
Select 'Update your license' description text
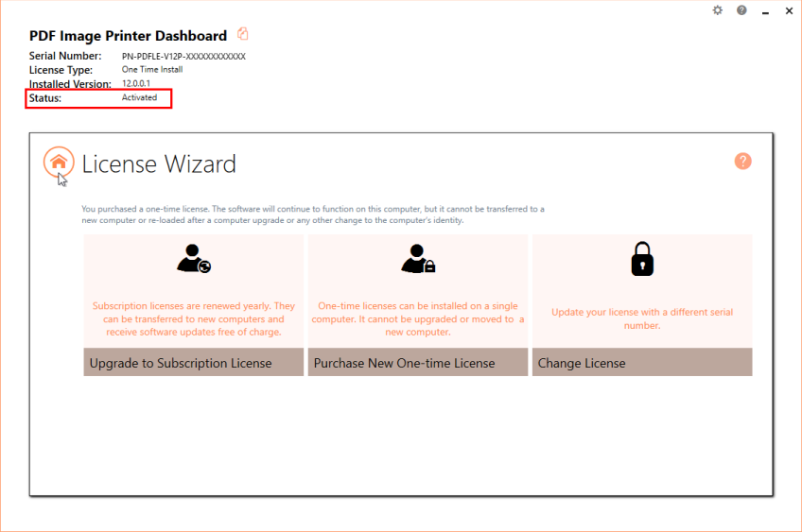click(x=642, y=318)
